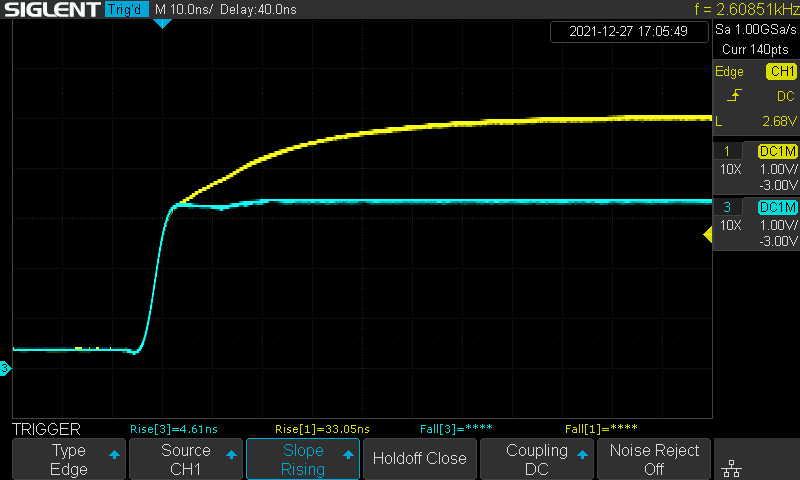Click the network status icon

point(732,468)
